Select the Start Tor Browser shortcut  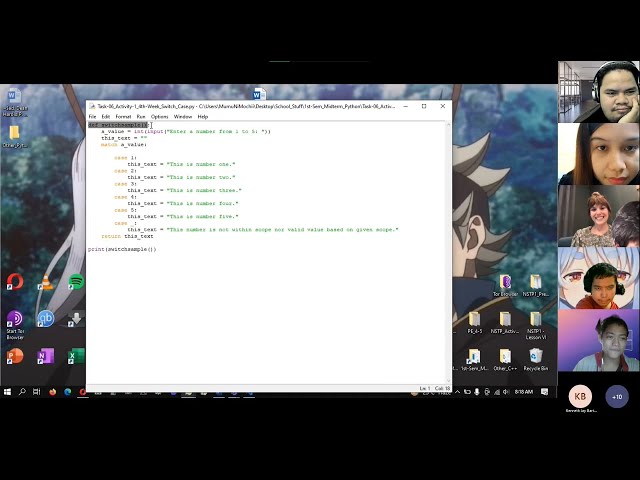tap(15, 325)
